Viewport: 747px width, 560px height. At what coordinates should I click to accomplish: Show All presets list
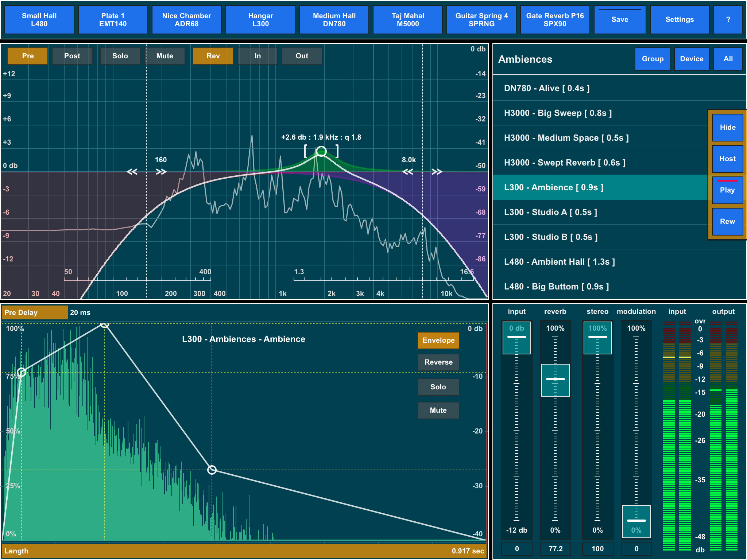(728, 59)
